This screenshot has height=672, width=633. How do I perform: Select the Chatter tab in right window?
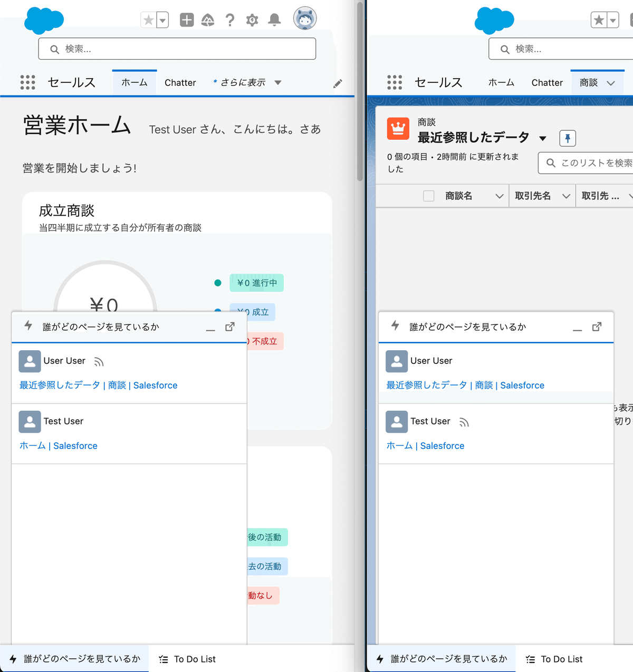[x=547, y=82]
